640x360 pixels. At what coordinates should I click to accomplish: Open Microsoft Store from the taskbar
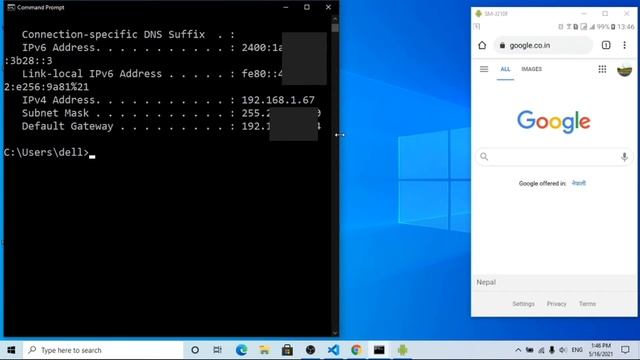(x=287, y=350)
